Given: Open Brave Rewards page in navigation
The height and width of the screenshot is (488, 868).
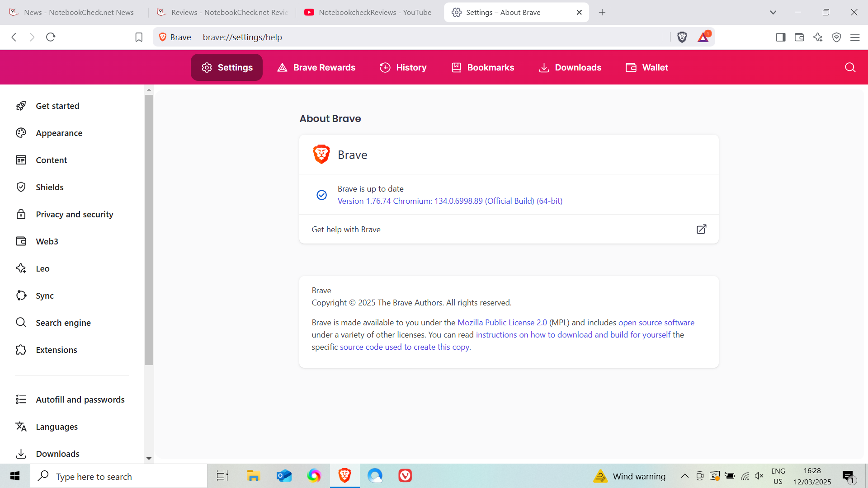Looking at the screenshot, I should click(316, 67).
